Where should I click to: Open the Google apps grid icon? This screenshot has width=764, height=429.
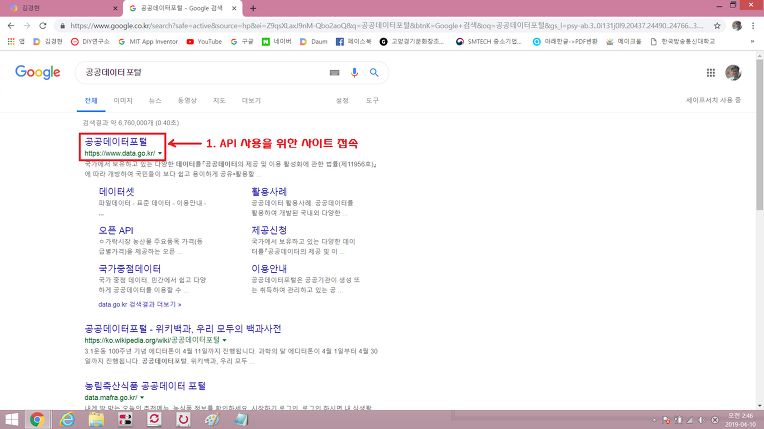pyautogui.click(x=710, y=73)
